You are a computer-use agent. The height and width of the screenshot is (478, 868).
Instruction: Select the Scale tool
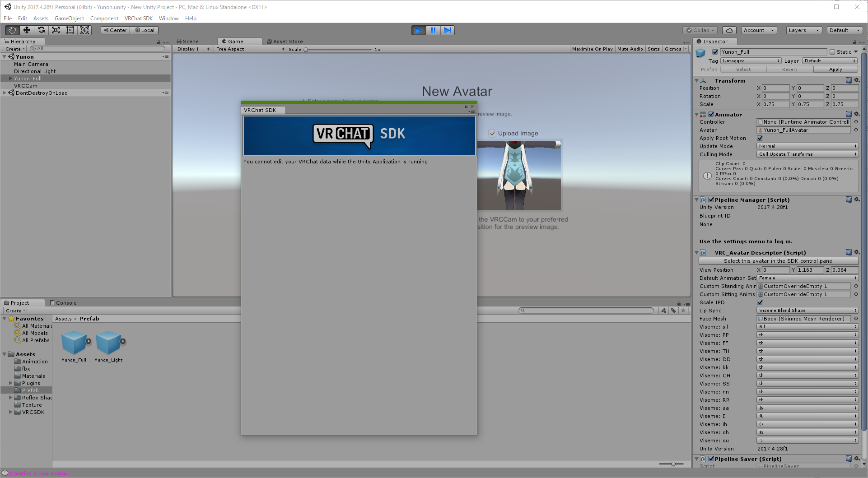coord(56,30)
